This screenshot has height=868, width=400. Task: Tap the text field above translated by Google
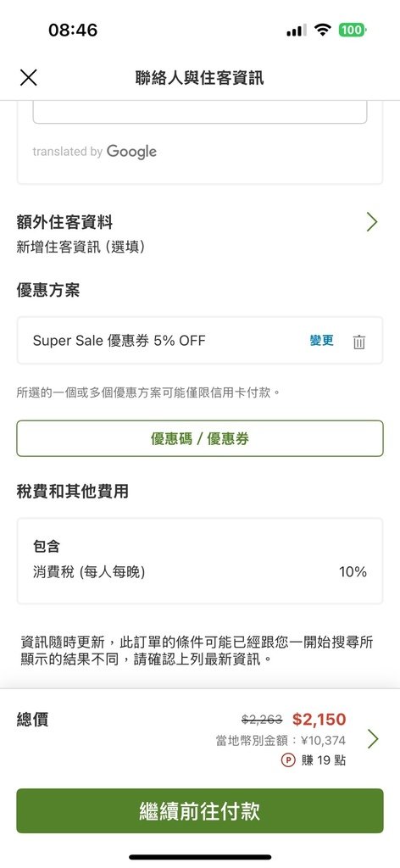(x=200, y=112)
